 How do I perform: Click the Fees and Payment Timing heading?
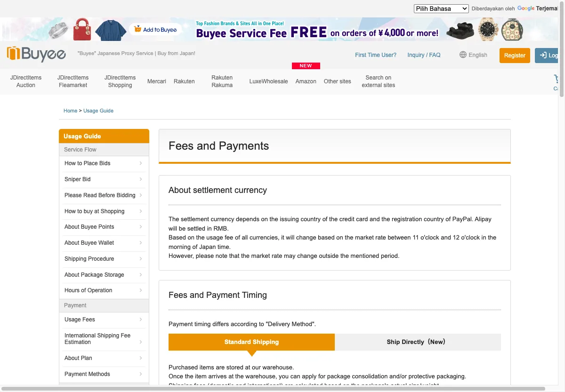(218, 295)
